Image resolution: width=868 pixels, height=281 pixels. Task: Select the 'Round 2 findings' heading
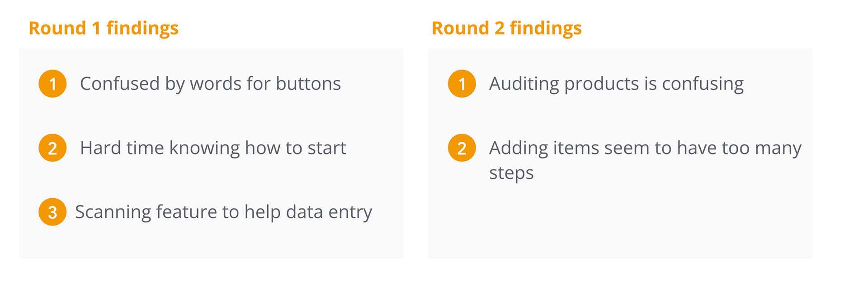point(507,28)
